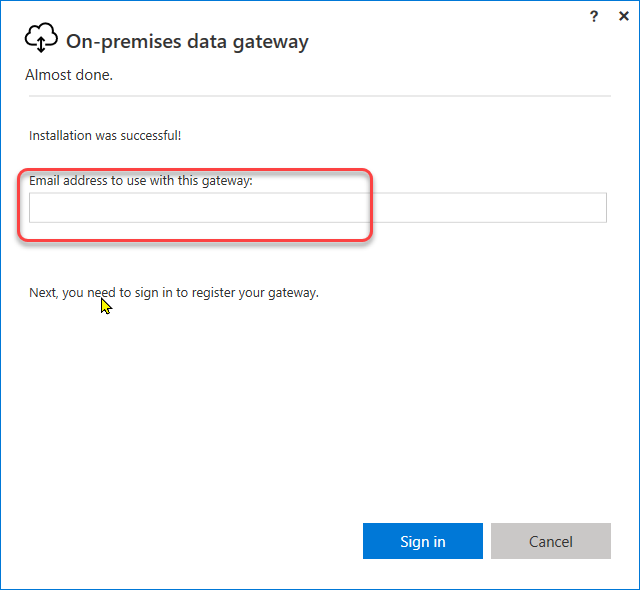Focus the email address input field
The width and height of the screenshot is (640, 590).
(x=318, y=208)
